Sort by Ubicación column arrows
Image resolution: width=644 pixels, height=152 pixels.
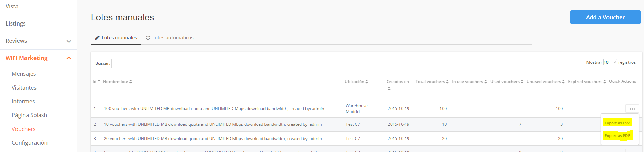pos(367,82)
